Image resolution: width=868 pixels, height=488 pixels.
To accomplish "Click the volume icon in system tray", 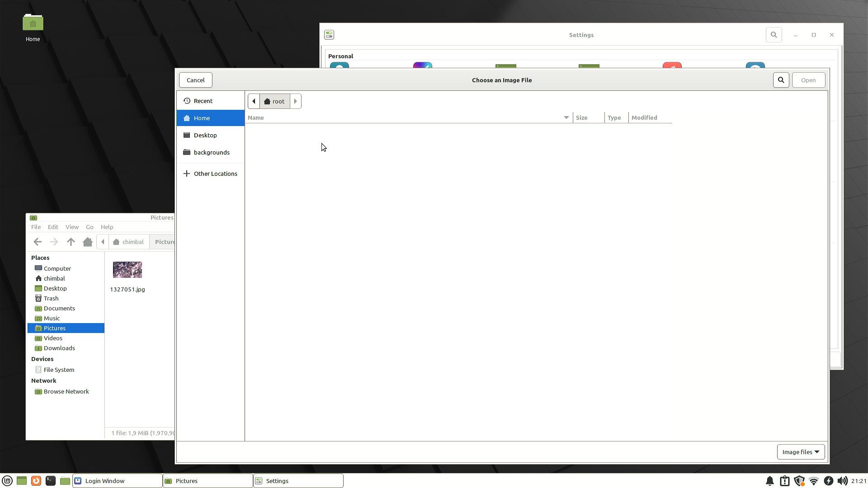I will point(842,481).
